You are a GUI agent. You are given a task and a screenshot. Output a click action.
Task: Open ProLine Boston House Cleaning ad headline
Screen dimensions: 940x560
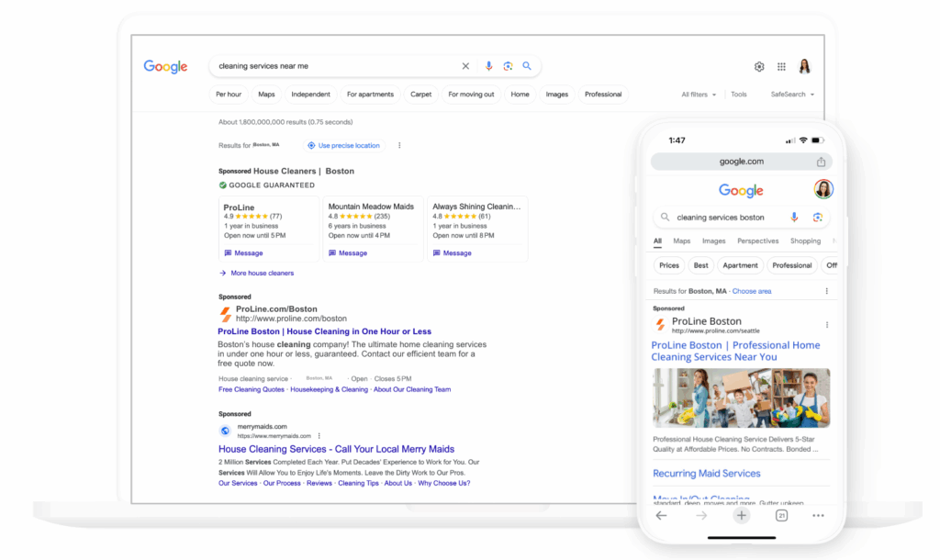(x=324, y=331)
